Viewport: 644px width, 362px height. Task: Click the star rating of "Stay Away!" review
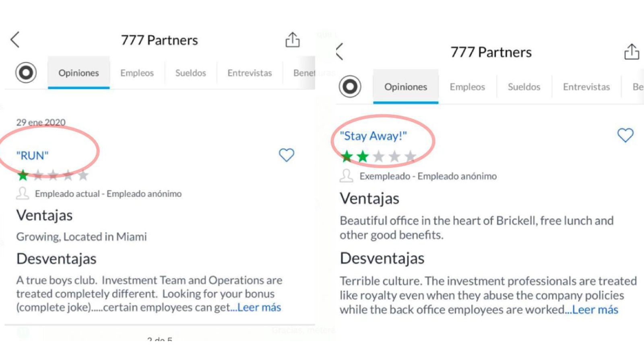378,156
